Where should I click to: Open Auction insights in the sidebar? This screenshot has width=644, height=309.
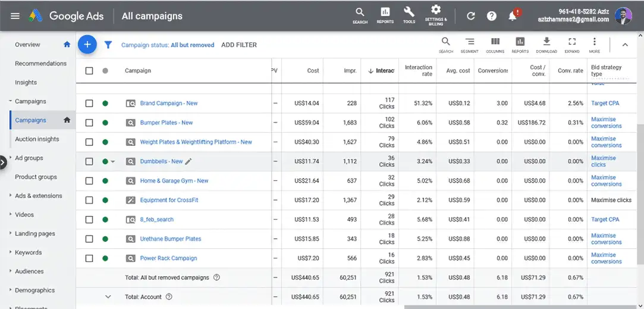click(x=37, y=139)
